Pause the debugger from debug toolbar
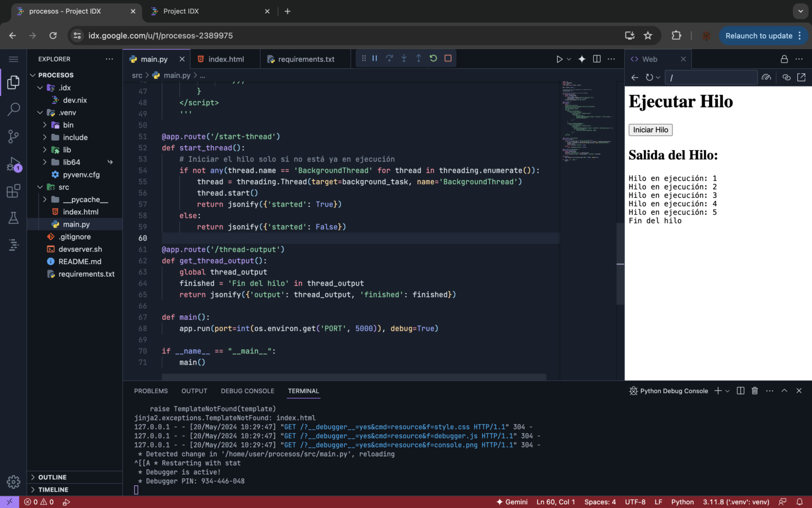 coord(375,59)
